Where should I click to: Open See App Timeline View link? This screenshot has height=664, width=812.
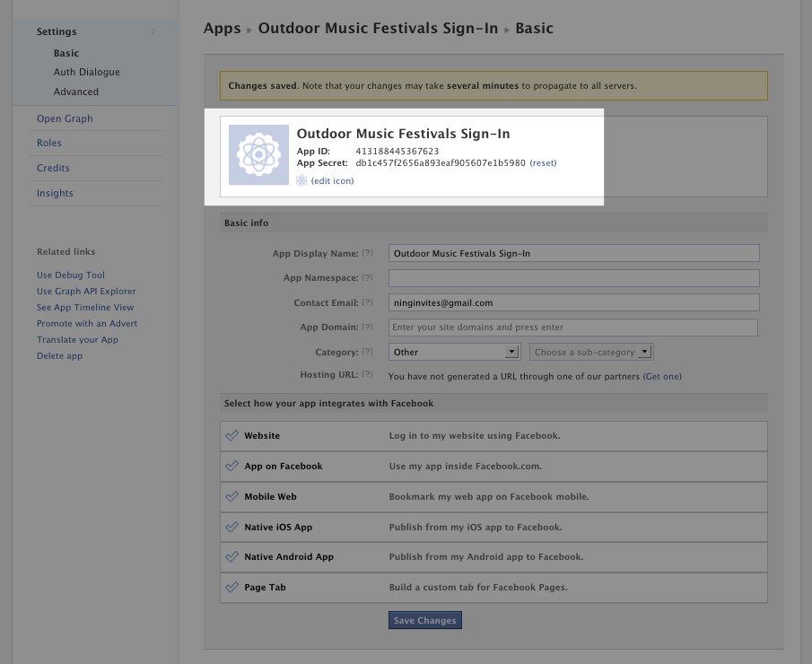[x=85, y=307]
